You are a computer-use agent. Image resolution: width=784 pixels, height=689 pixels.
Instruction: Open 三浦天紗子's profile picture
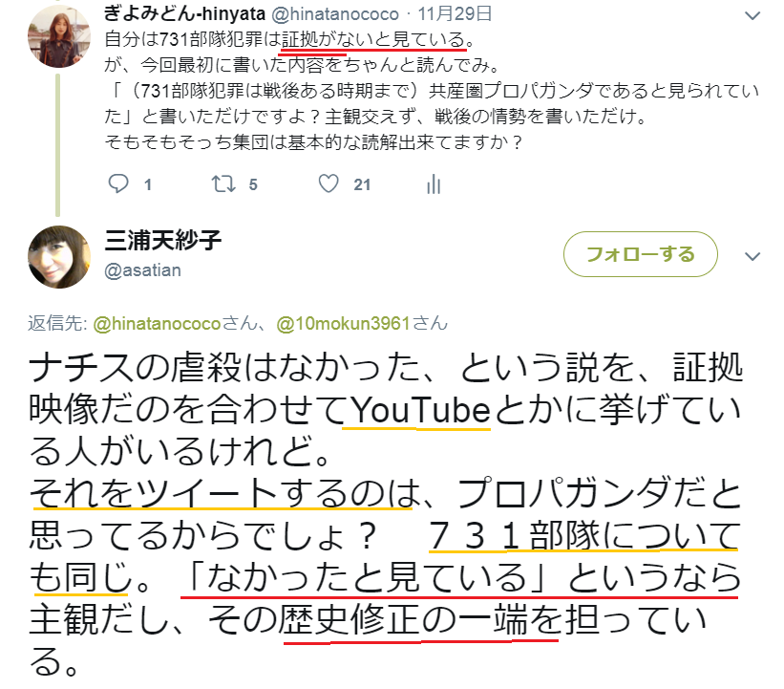pyautogui.click(x=59, y=257)
